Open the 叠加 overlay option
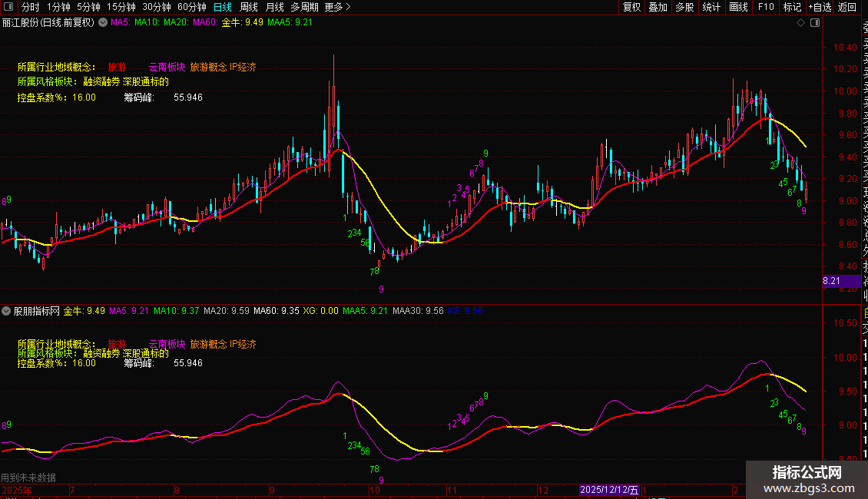 (x=658, y=7)
